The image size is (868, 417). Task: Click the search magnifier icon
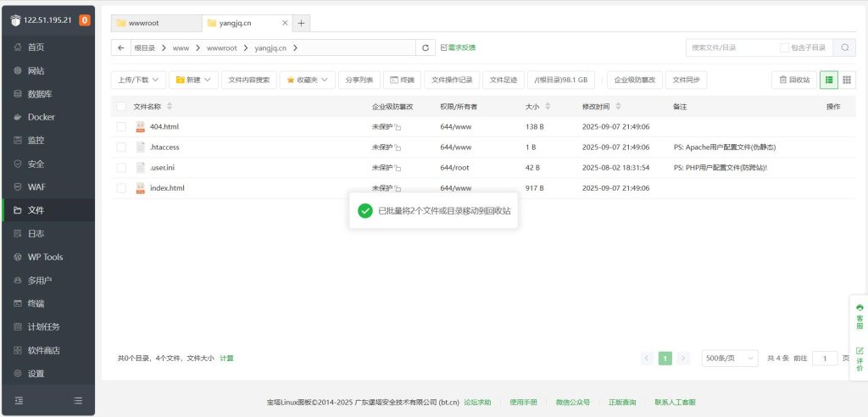tap(845, 47)
